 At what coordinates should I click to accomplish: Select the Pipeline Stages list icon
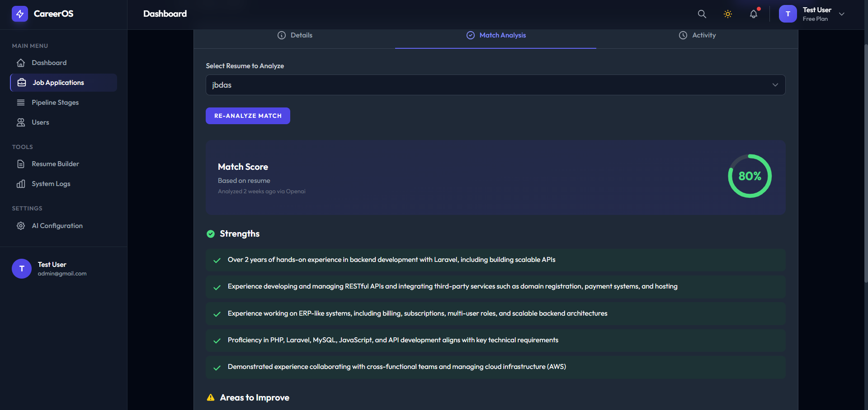21,102
